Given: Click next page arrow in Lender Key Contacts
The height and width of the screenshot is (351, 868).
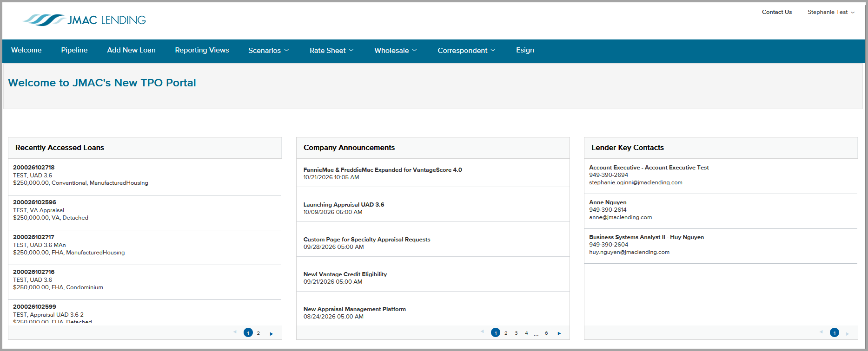Looking at the screenshot, I should [847, 333].
